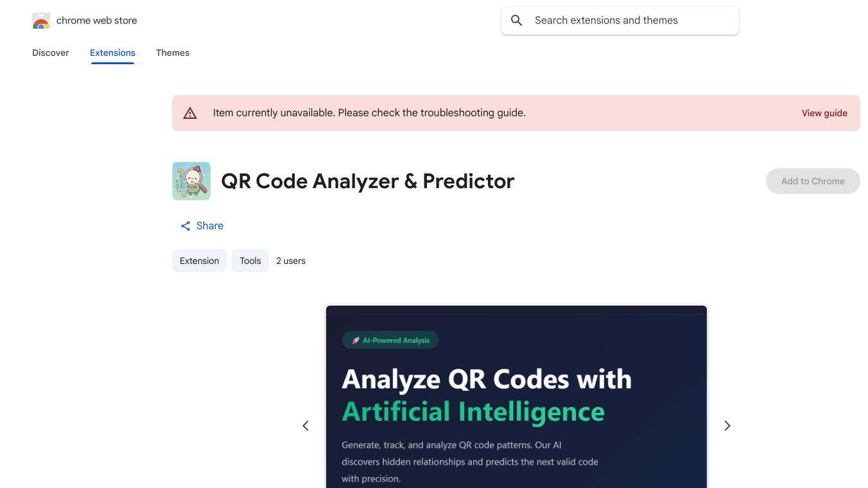
Task: Click the search magnifier icon
Action: [x=516, y=20]
